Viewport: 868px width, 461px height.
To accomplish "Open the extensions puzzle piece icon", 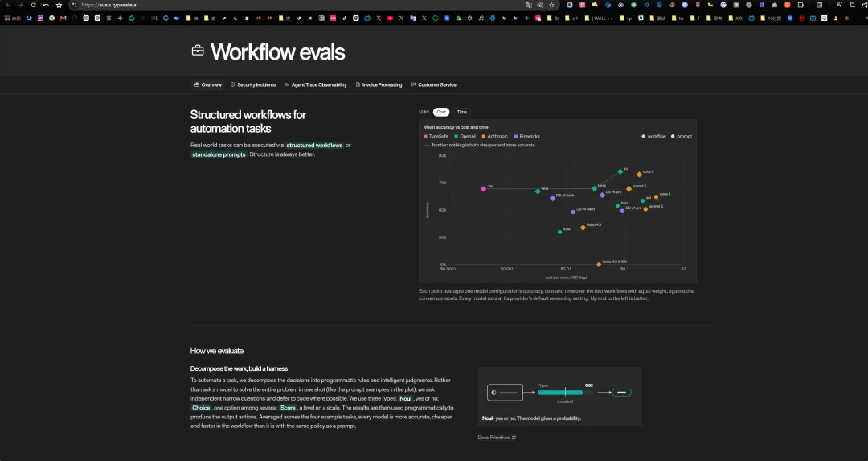I will [800, 5].
